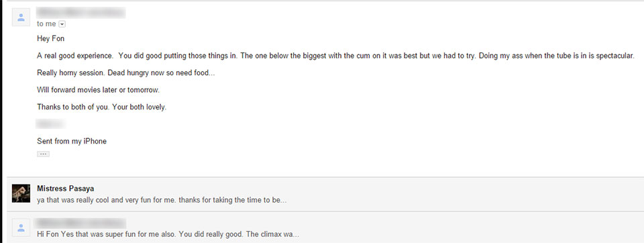Image resolution: width=644 pixels, height=243 pixels.
Task: Click the blurred signature name above "Sent from my iPhone"
Action: pos(50,124)
